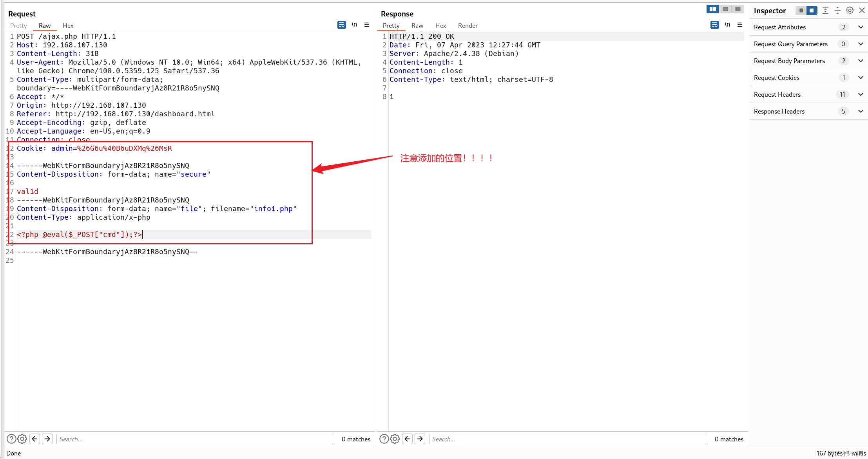Viewport: 868px width, 459px height.
Task: Focus the Response search field
Action: pos(567,439)
